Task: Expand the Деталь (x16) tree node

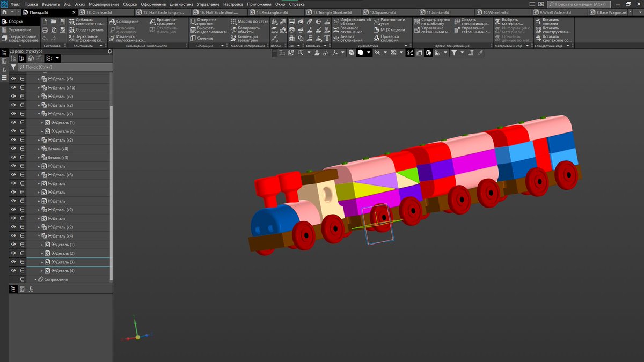Action: [39, 87]
